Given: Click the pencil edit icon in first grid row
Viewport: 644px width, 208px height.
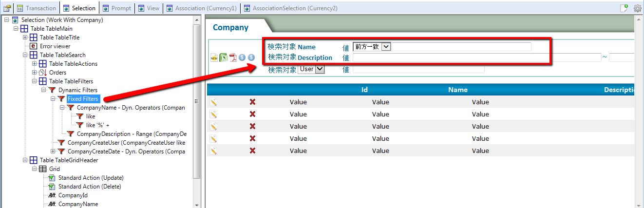Looking at the screenshot, I should [x=213, y=102].
